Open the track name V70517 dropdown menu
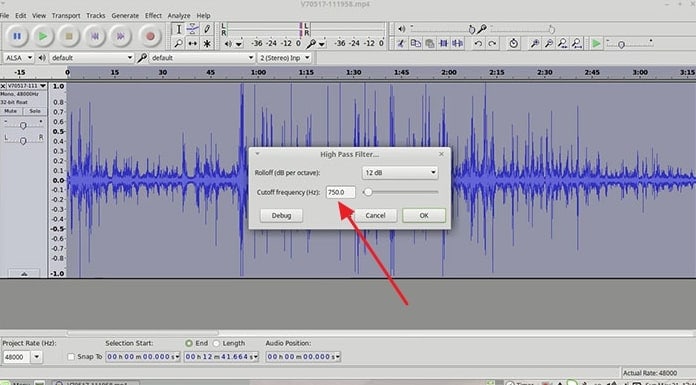Viewport: 696px width, 385px height. (26, 86)
